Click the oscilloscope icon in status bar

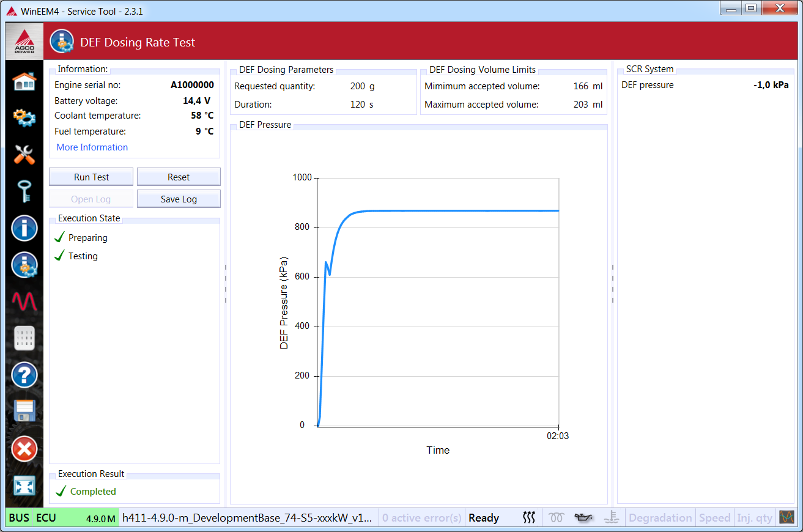(x=786, y=517)
